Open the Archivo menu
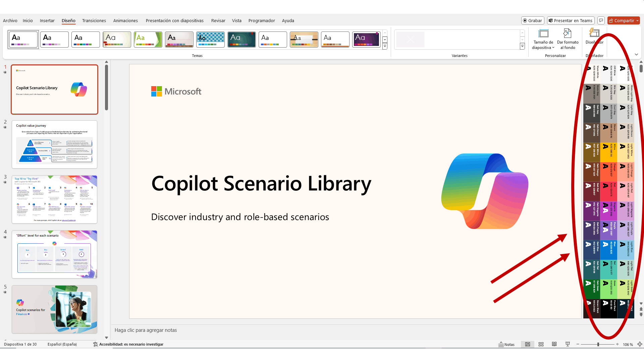This screenshot has width=644, height=362. (10, 20)
